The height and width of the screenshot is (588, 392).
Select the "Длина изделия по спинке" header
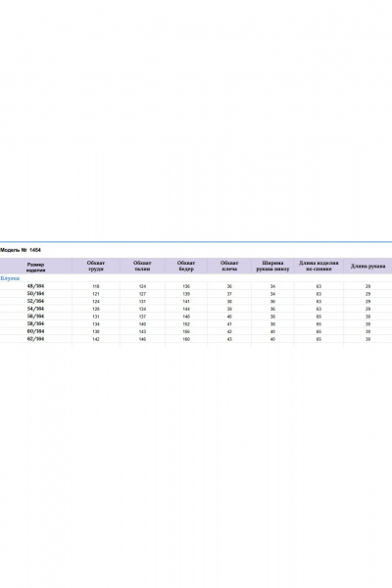tap(318, 266)
